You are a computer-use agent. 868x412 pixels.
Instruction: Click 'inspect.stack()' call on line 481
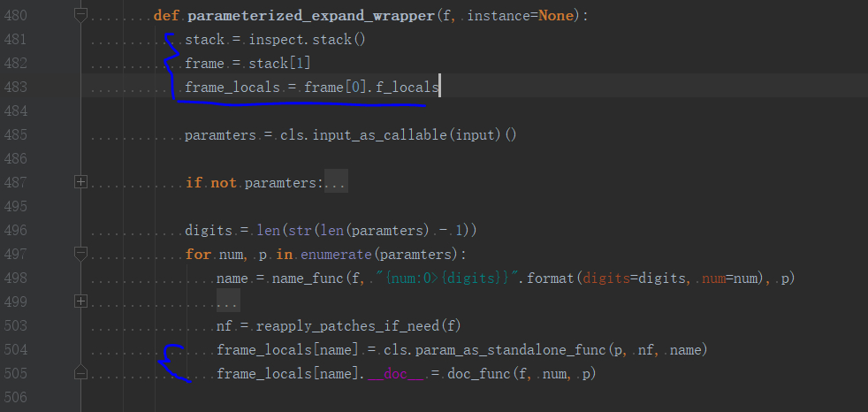point(308,40)
